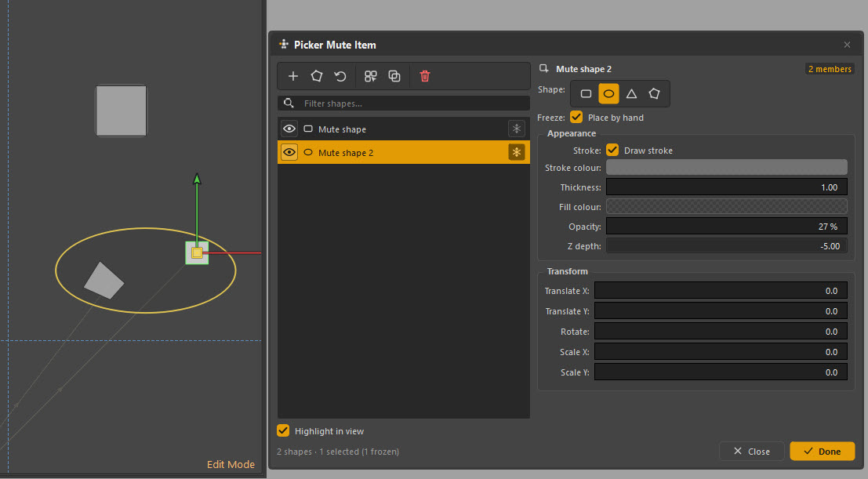Click the yellow center gizmo square

click(197, 253)
